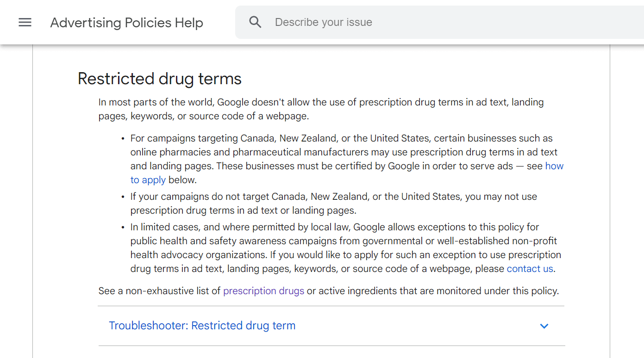The image size is (644, 358).
Task: Click the blue chevron down arrow
Action: click(544, 326)
